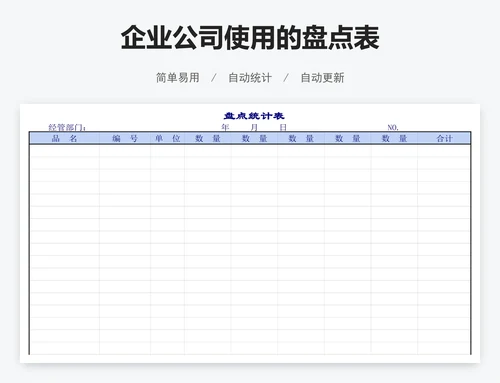Select the 自动更新 tagline text
Screen dimensions: 500x383
(x=322, y=78)
